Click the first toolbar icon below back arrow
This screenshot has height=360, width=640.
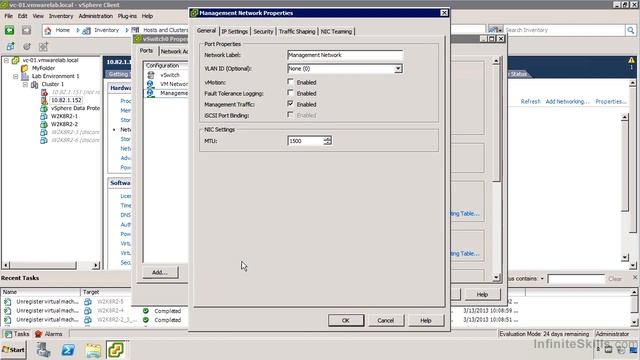click(11, 46)
